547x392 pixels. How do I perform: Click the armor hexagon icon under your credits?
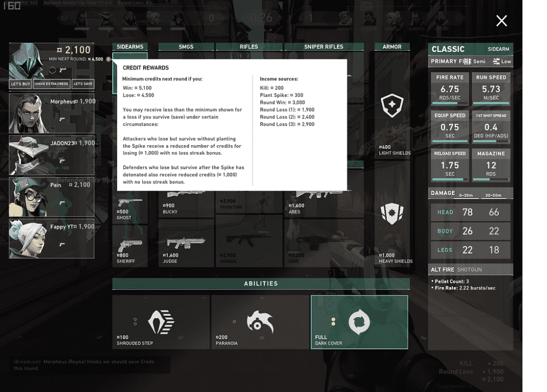coord(52,70)
